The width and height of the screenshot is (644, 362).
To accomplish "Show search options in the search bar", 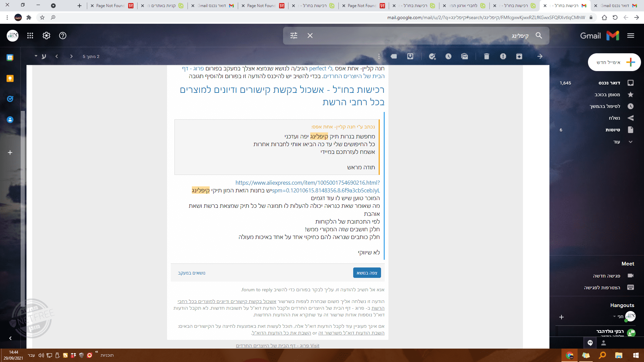I will 294,36.
